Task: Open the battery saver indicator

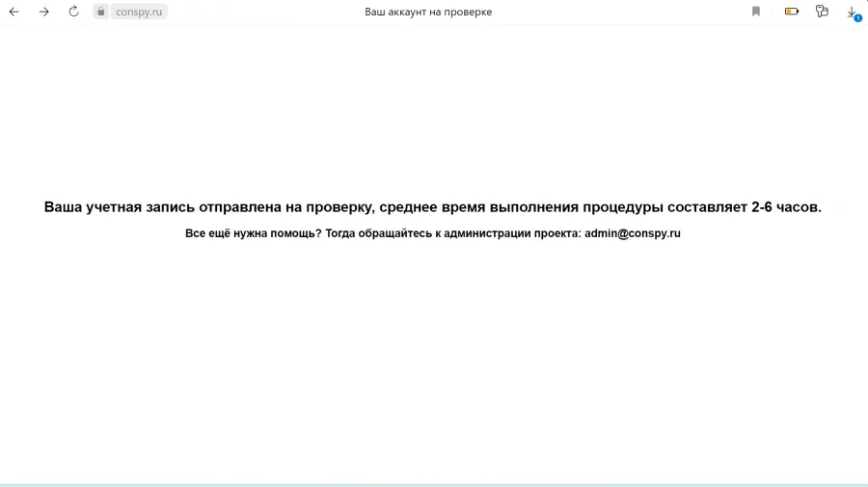Action: [792, 12]
